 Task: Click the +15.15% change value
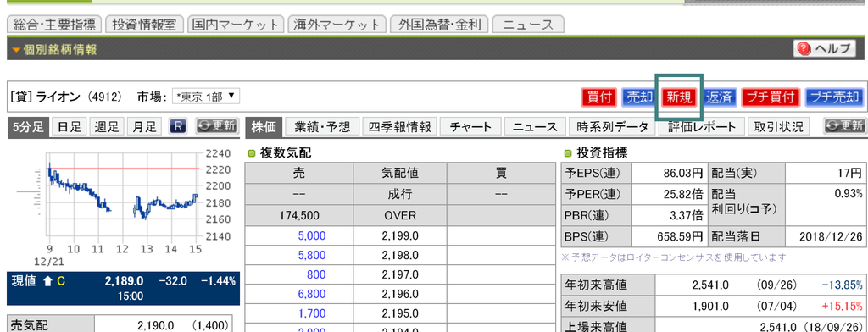coord(842,306)
